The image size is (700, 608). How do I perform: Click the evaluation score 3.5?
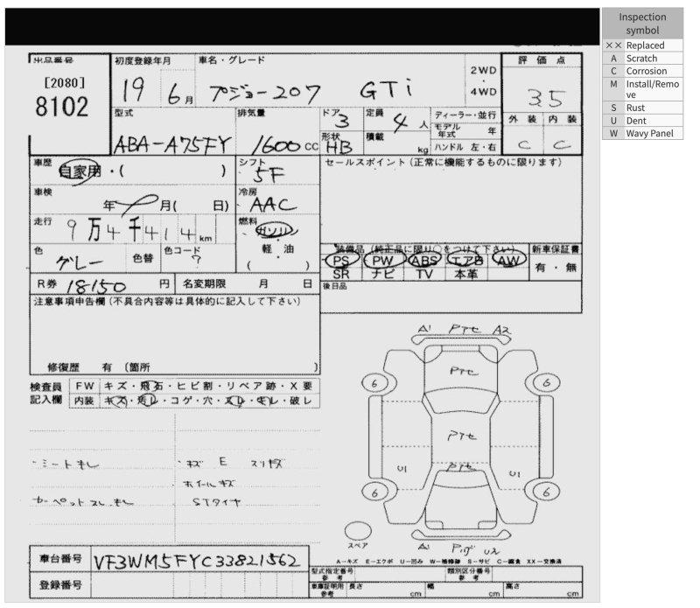(544, 95)
